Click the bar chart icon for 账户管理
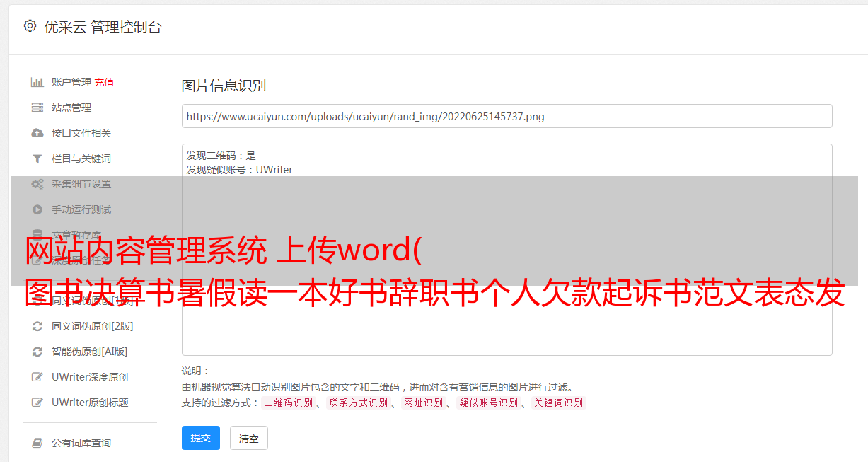The width and height of the screenshot is (868, 462). 37,82
